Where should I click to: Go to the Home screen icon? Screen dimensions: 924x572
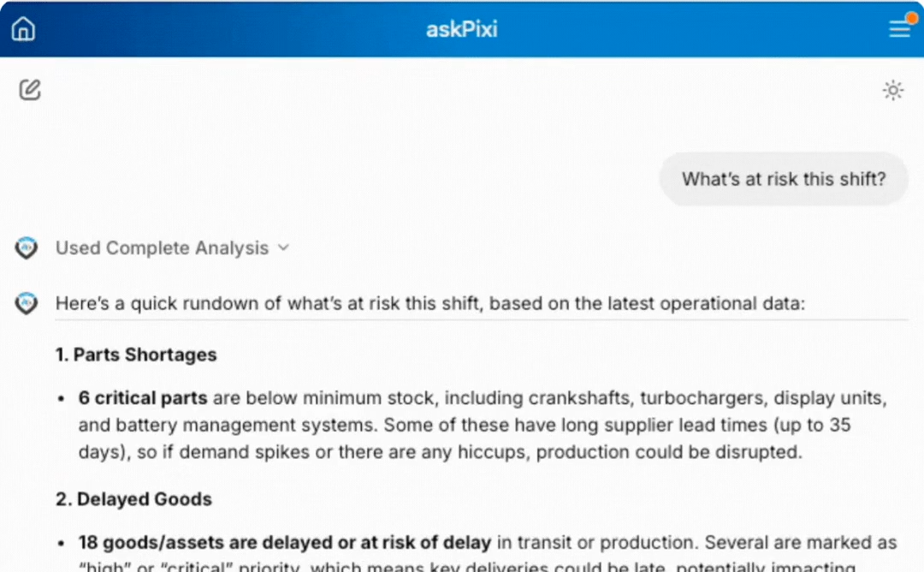(23, 29)
